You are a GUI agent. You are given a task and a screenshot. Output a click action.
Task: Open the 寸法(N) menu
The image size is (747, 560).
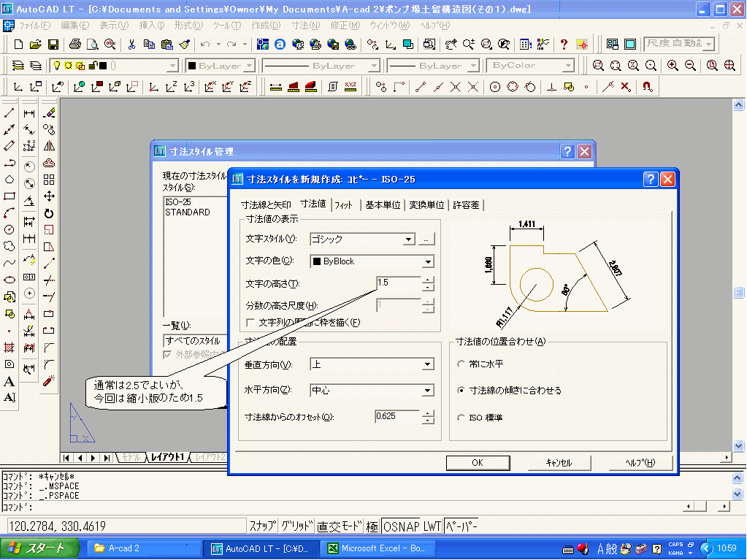(305, 26)
